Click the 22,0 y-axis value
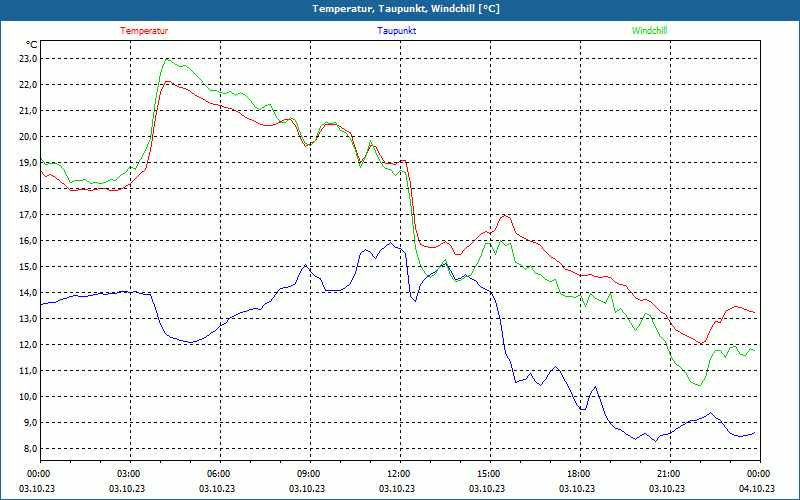The height and width of the screenshot is (500, 800). [29, 85]
